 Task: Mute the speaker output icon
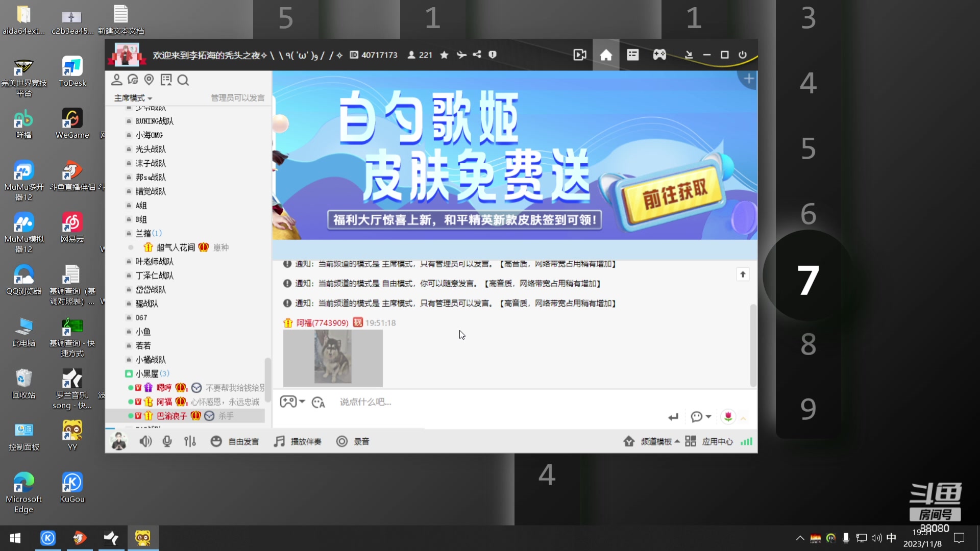pos(145,441)
